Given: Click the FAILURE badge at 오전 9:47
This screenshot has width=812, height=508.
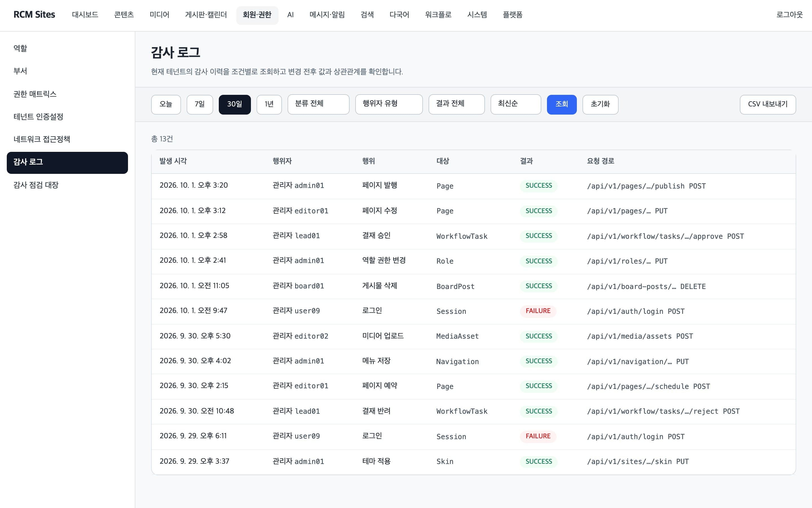Looking at the screenshot, I should (538, 311).
